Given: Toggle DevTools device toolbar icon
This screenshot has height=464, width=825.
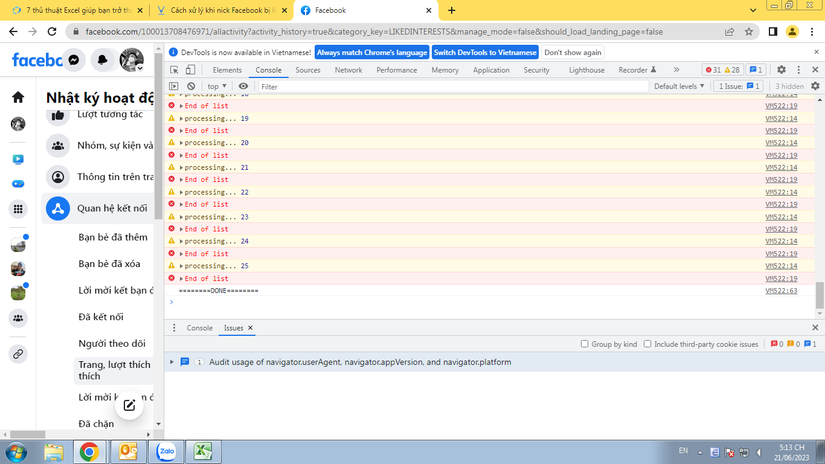Looking at the screenshot, I should click(x=190, y=70).
